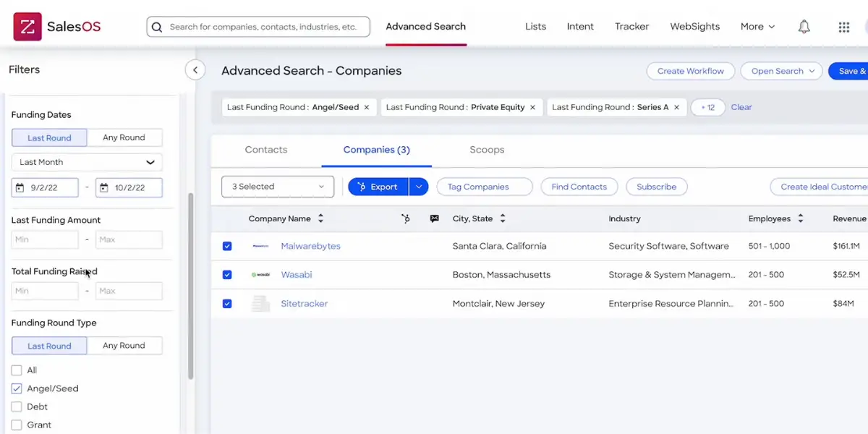Remove the Series A filter chip

pyautogui.click(x=677, y=107)
